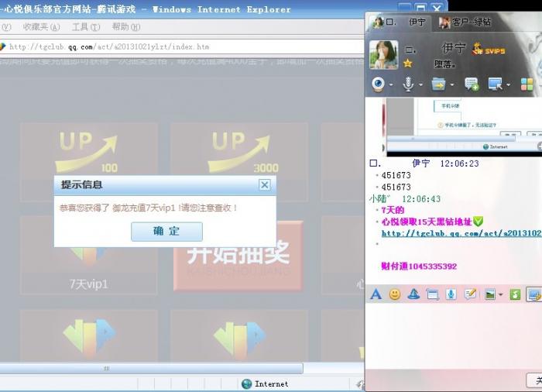The image size is (542, 392).
Task: Create discussion group via chat-plus icon
Action: pyautogui.click(x=472, y=84)
